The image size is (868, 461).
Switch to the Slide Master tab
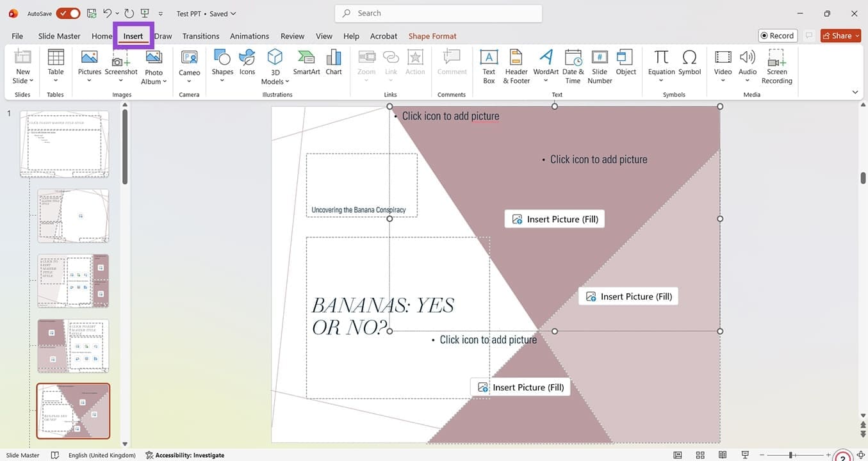point(59,36)
